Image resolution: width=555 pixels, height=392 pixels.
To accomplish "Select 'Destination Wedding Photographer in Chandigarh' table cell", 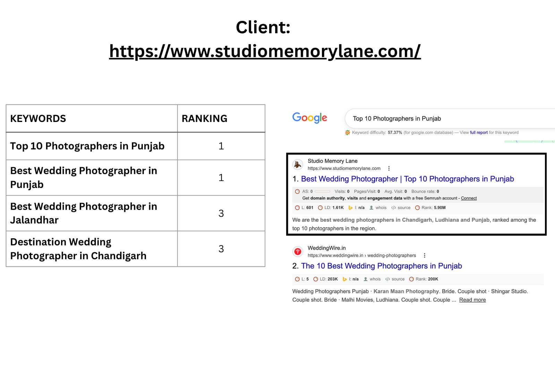I will click(92, 249).
